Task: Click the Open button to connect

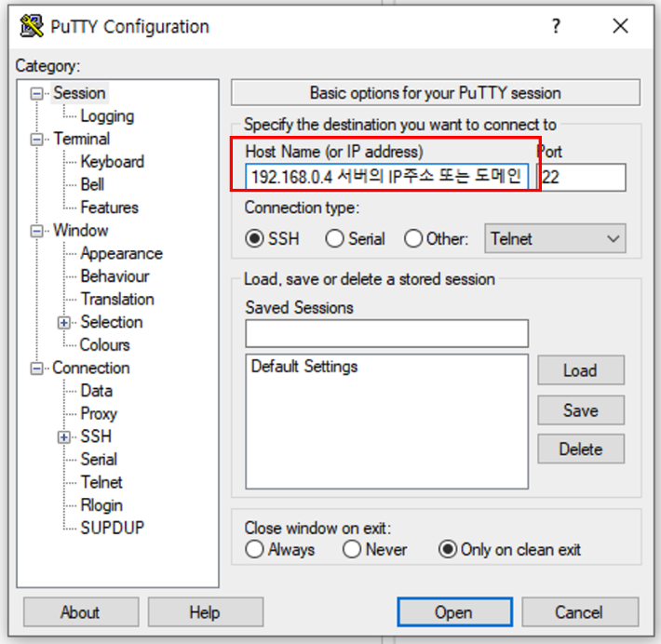Action: point(455,612)
